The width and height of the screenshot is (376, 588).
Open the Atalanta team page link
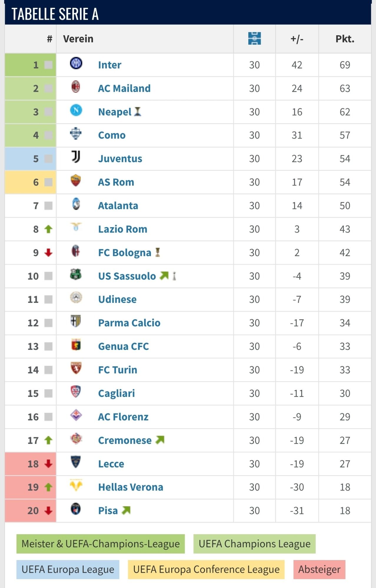pyautogui.click(x=118, y=206)
